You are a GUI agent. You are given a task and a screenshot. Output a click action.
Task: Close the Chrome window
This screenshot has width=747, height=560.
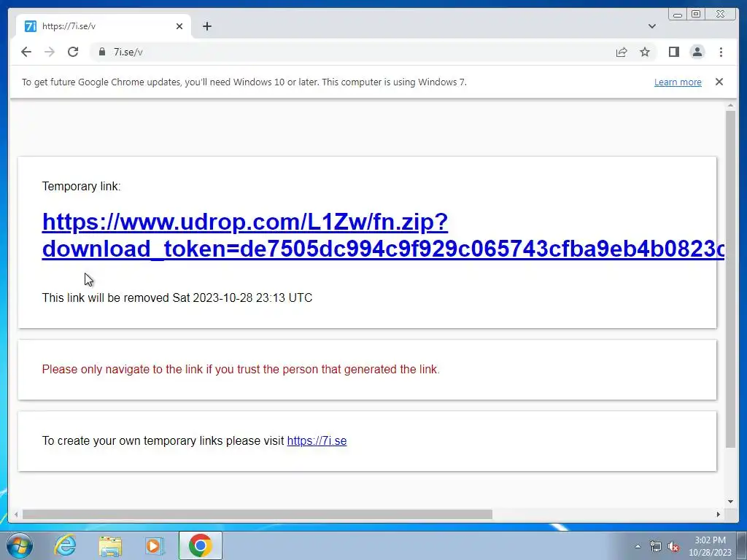click(721, 15)
